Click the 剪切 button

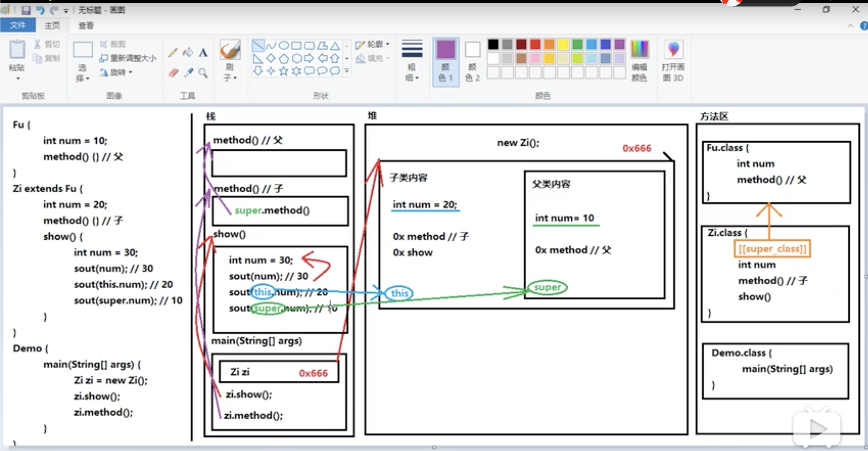tap(47, 44)
